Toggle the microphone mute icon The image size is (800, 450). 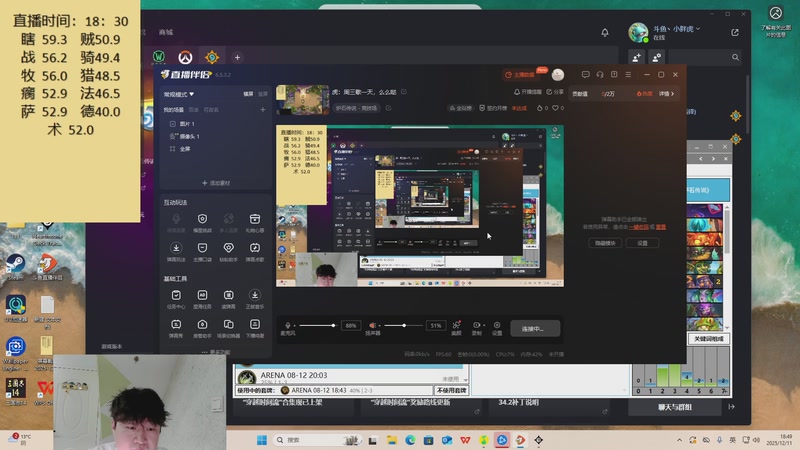pos(288,325)
